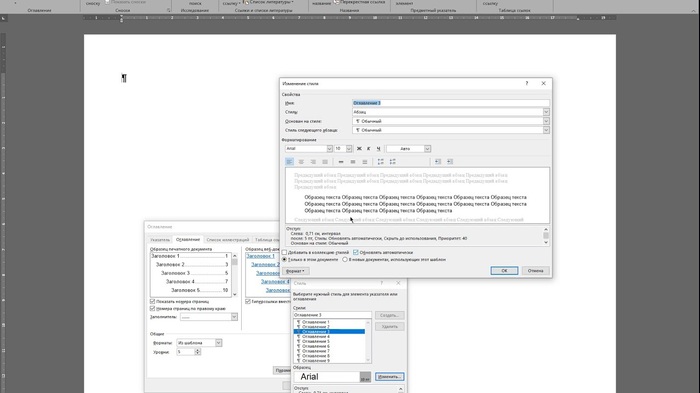This screenshot has width=700, height=393.
Task: Set single line spacing icon
Action: point(341,162)
